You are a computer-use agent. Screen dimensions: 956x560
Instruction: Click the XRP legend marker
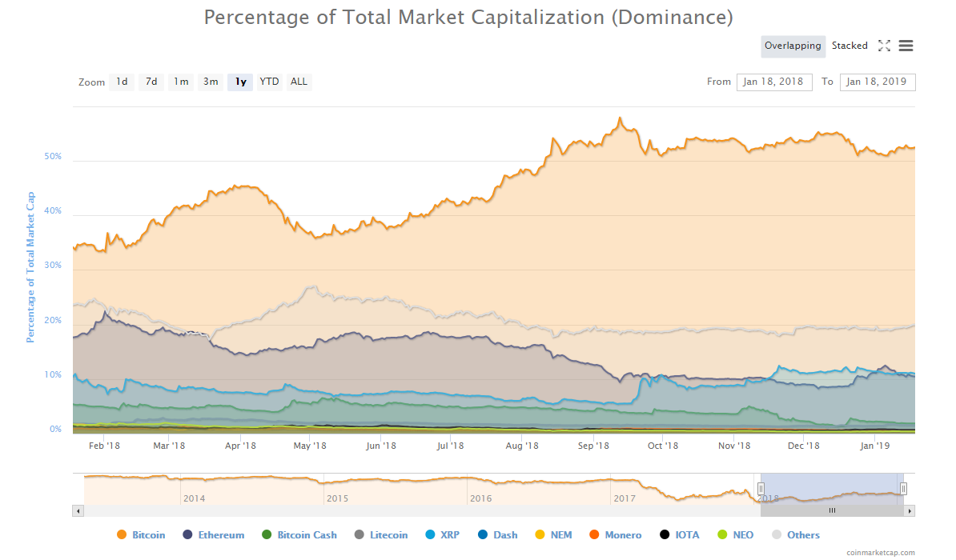coord(430,535)
